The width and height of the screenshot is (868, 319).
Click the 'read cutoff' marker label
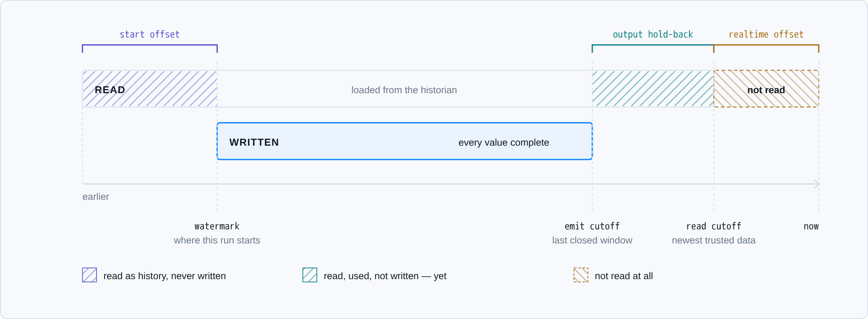click(x=714, y=226)
